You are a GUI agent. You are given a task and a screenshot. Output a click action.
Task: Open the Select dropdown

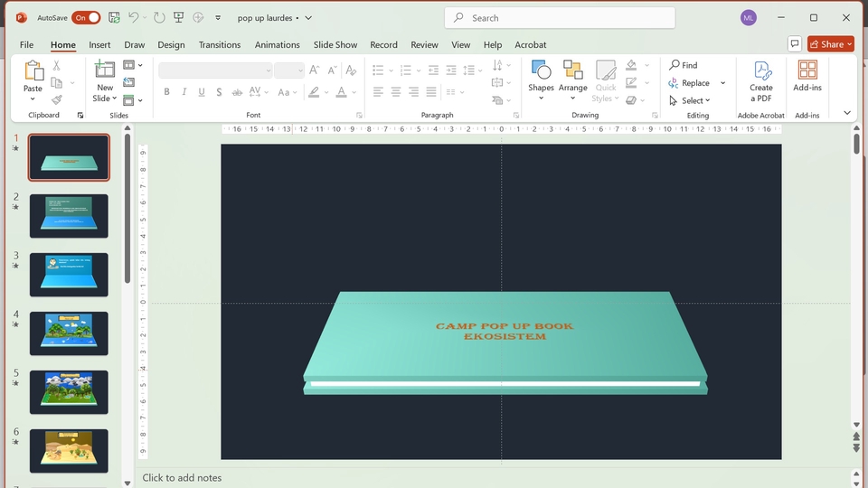coord(690,100)
